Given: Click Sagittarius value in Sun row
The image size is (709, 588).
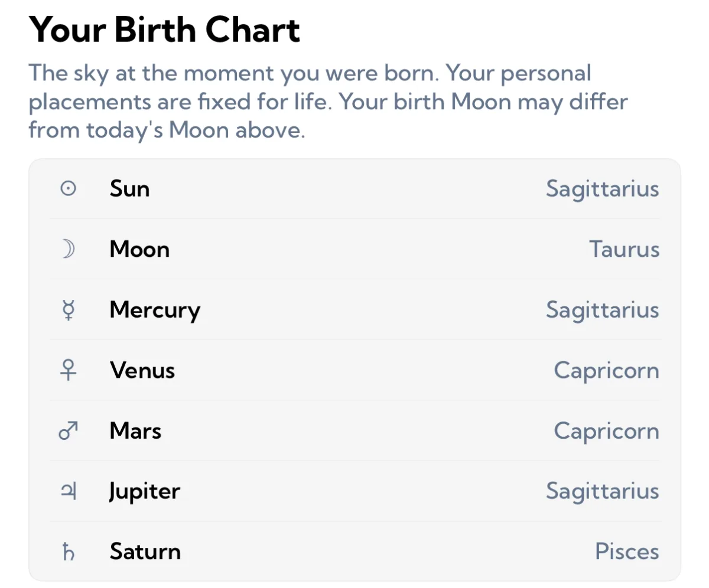Looking at the screenshot, I should (x=602, y=190).
